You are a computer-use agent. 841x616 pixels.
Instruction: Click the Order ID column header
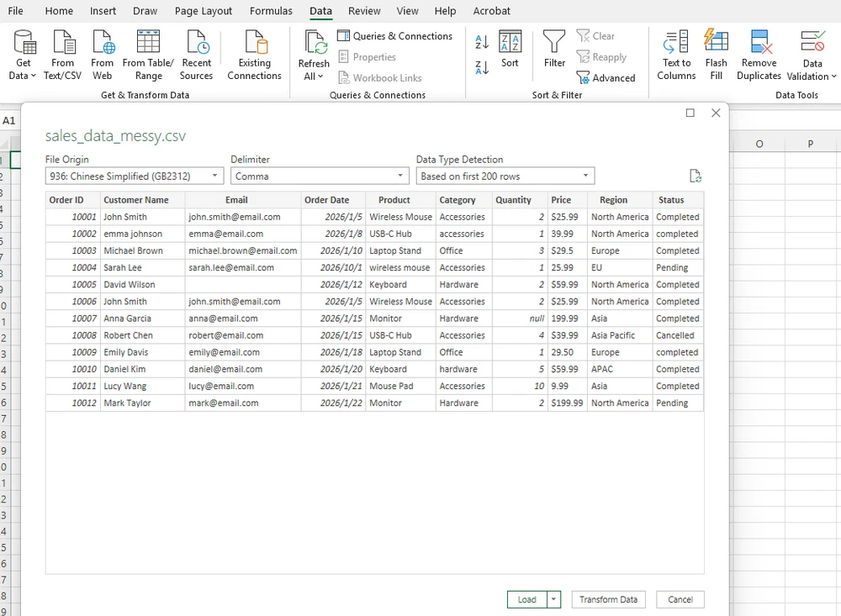(73, 200)
